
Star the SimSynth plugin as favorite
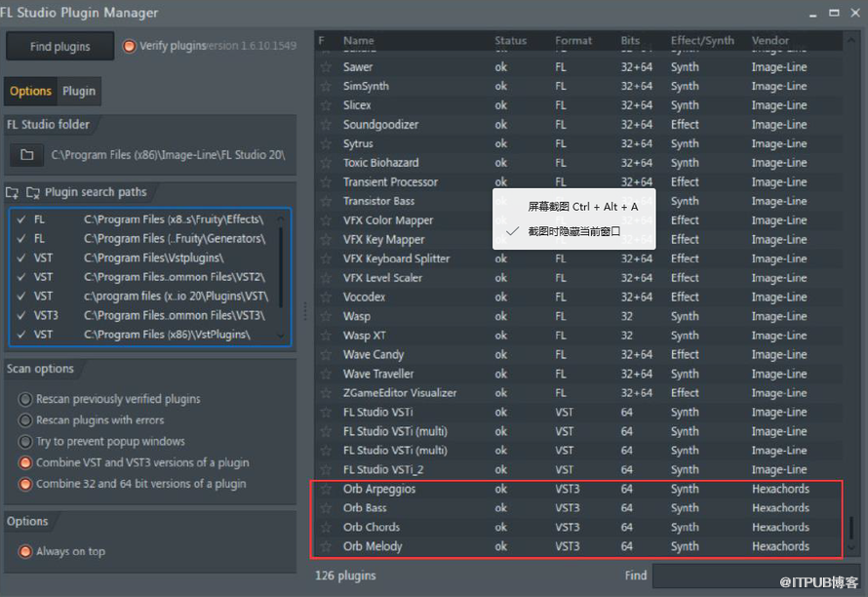pyautogui.click(x=326, y=87)
